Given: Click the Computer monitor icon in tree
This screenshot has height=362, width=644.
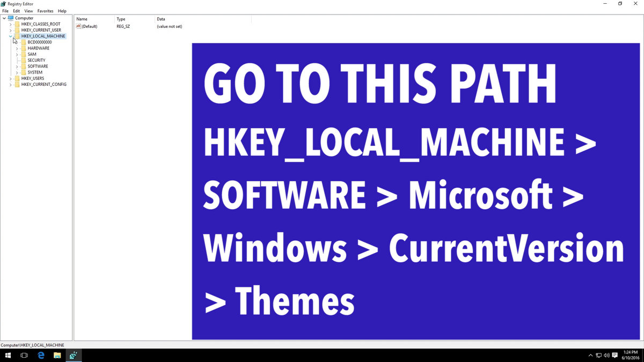Looking at the screenshot, I should pyautogui.click(x=11, y=18).
